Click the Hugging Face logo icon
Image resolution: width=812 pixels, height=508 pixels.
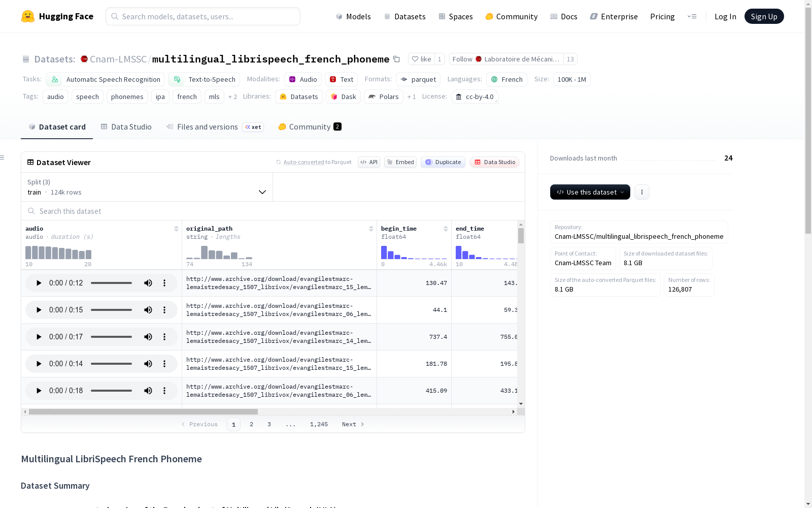click(28, 16)
